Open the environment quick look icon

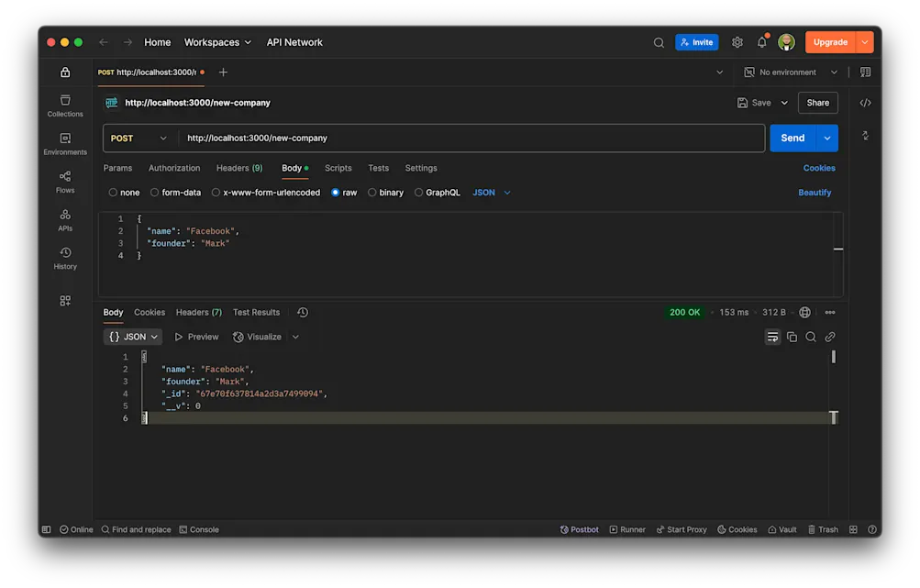(866, 72)
